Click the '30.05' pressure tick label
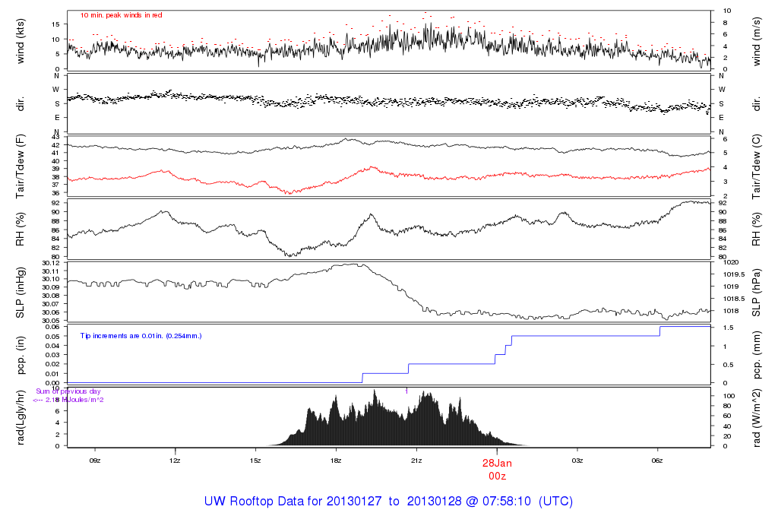Viewport: 778px width, 532px height. (51, 321)
